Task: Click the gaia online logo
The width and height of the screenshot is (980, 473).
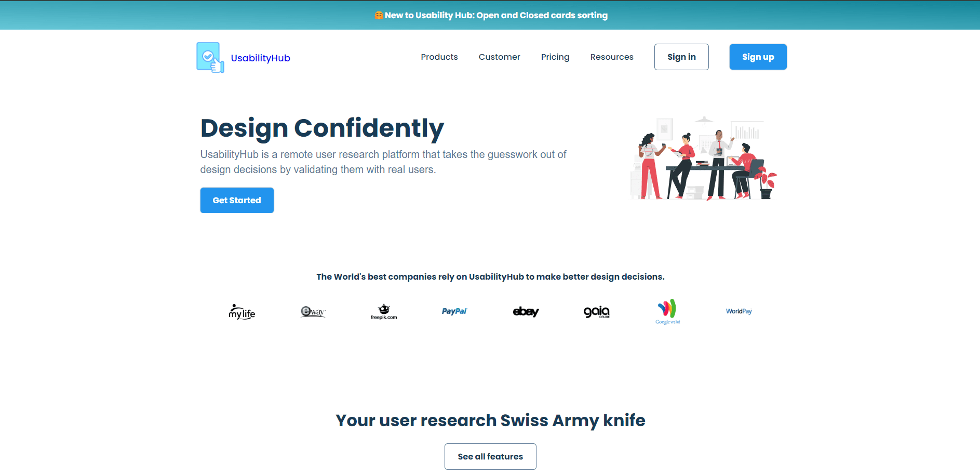Action: (x=597, y=311)
